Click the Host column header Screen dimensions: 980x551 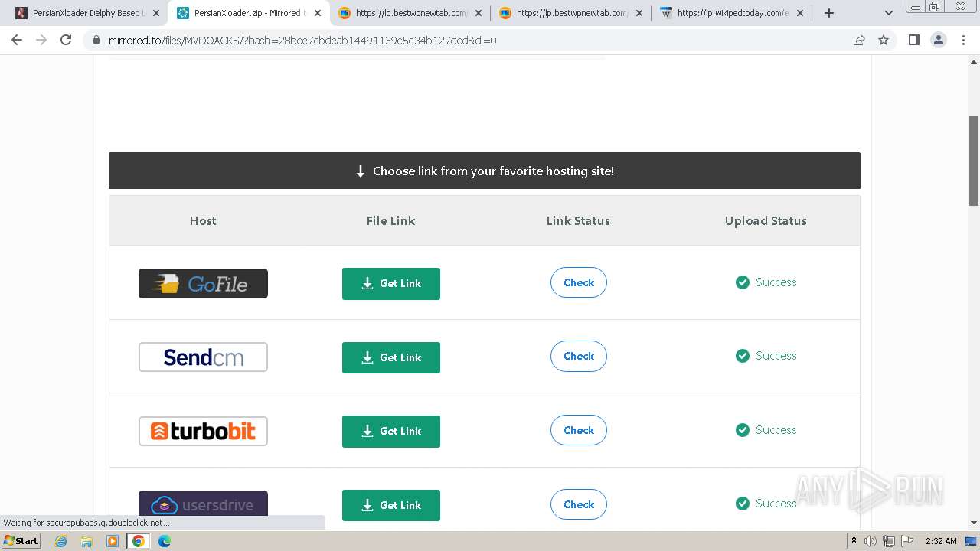pos(203,220)
